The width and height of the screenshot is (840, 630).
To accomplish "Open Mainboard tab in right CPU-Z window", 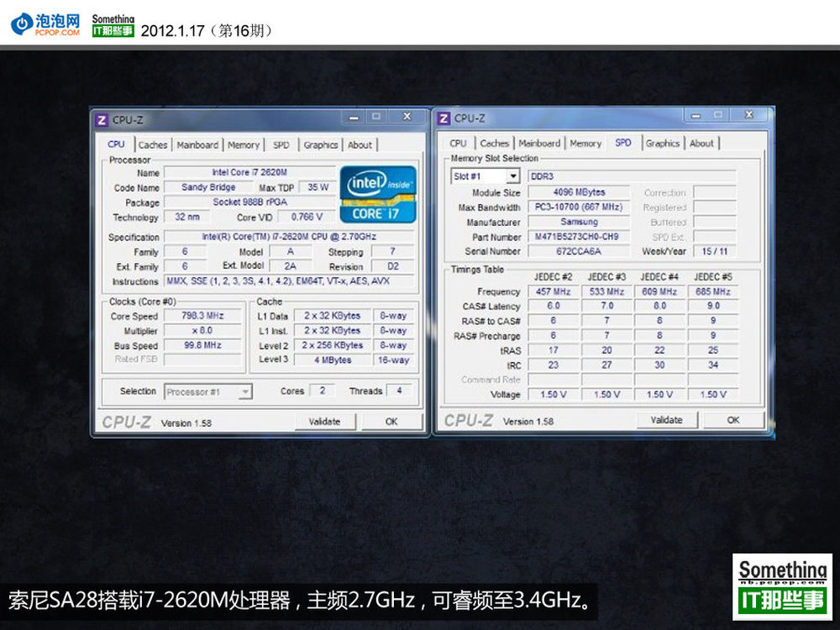I will click(x=539, y=143).
